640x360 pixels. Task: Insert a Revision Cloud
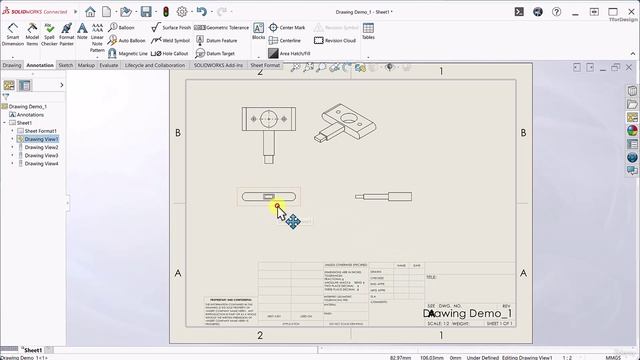335,40
